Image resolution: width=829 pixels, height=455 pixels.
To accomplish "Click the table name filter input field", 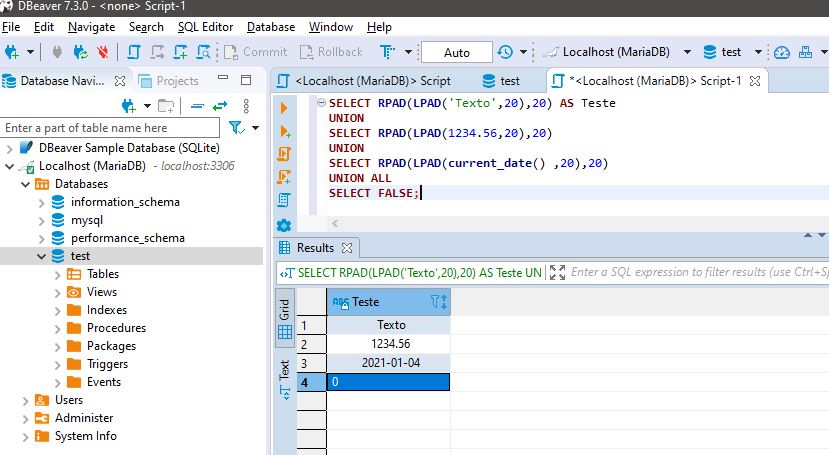I will click(110, 128).
